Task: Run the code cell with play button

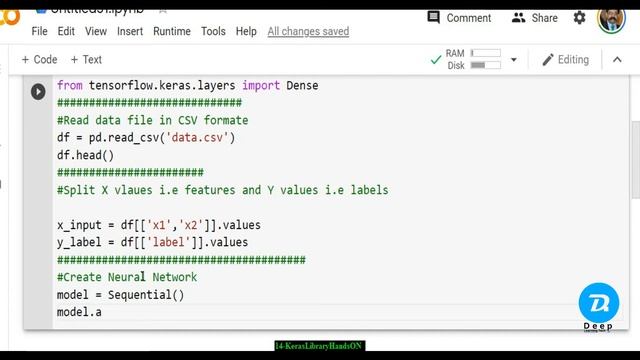Action: [38, 91]
